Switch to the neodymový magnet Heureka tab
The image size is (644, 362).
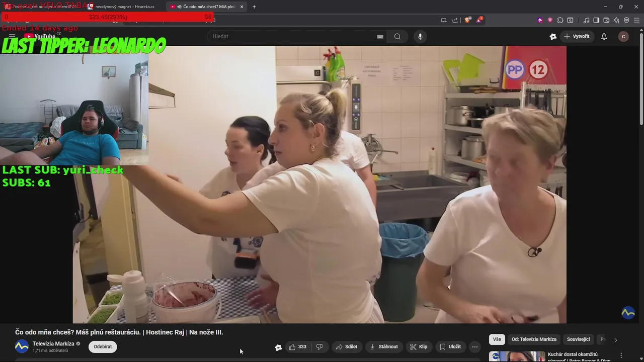click(125, 7)
